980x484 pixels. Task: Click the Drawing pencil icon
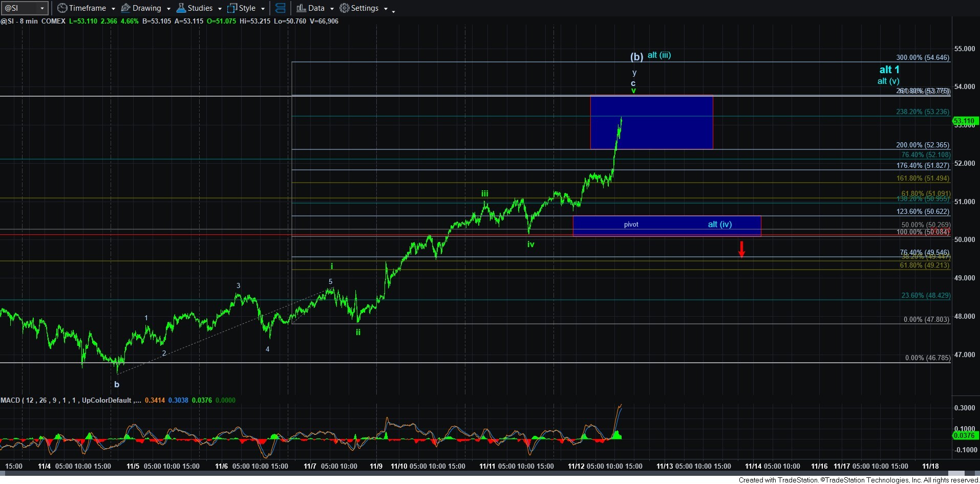click(x=125, y=8)
